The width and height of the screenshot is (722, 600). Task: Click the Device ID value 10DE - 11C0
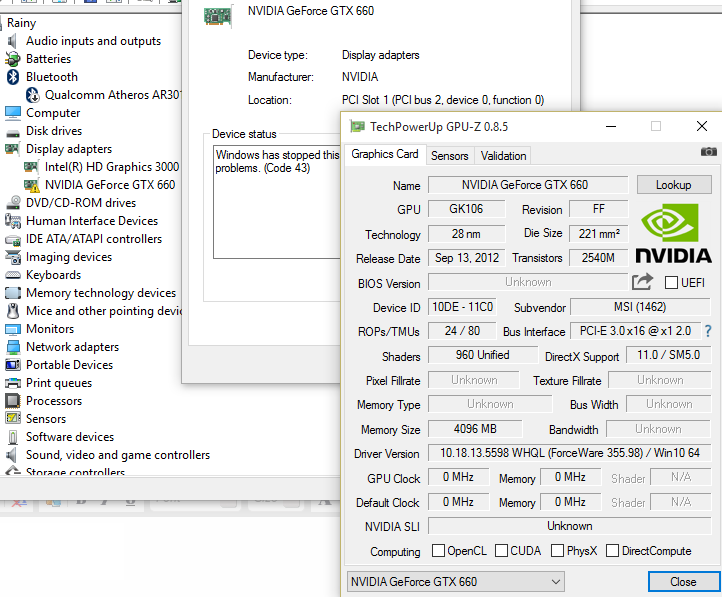coord(462,307)
